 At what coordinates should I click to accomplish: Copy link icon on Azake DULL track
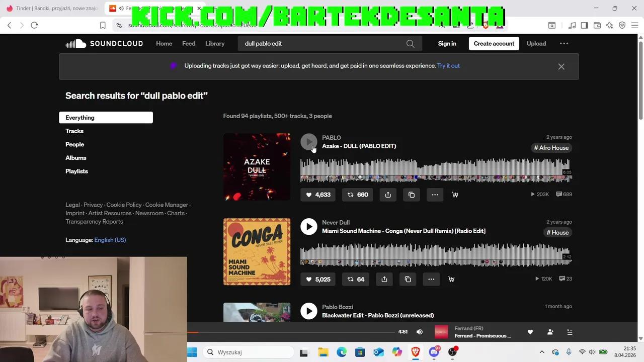pos(412,195)
